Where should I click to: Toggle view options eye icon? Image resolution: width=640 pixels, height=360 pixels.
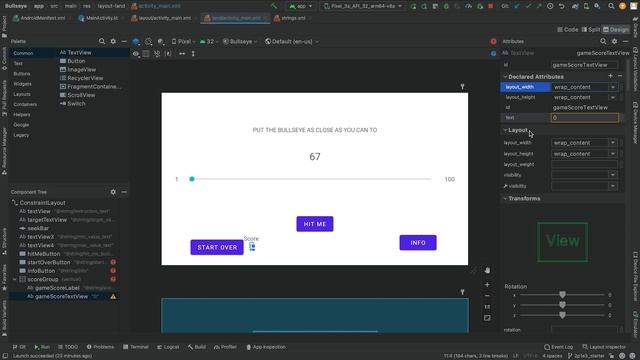[x=136, y=53]
